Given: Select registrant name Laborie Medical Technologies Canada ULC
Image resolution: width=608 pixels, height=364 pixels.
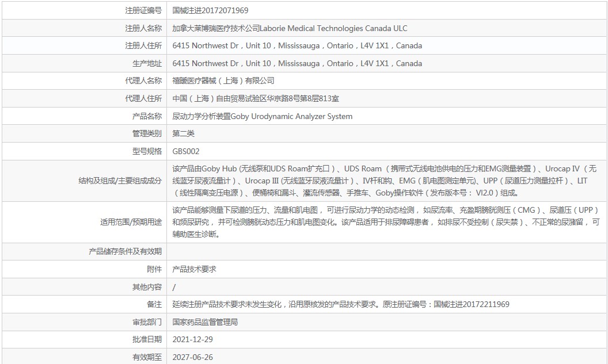Looking at the screenshot, I should click(x=333, y=28).
